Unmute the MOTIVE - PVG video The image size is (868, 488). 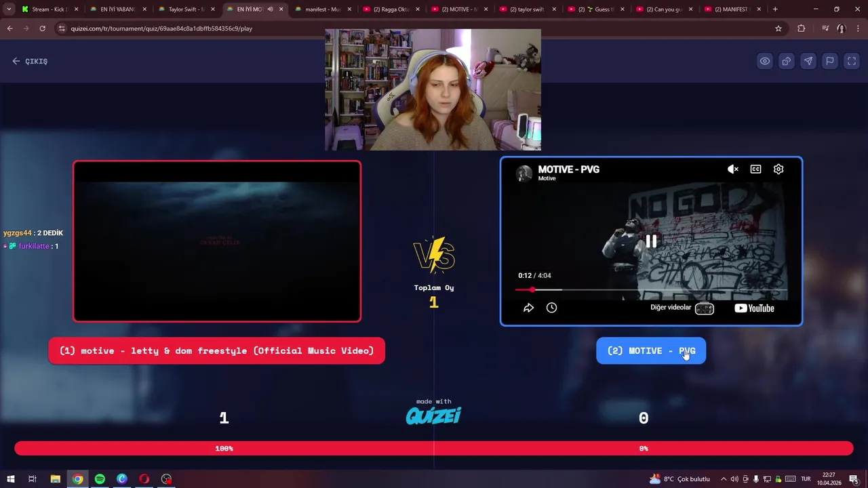733,169
